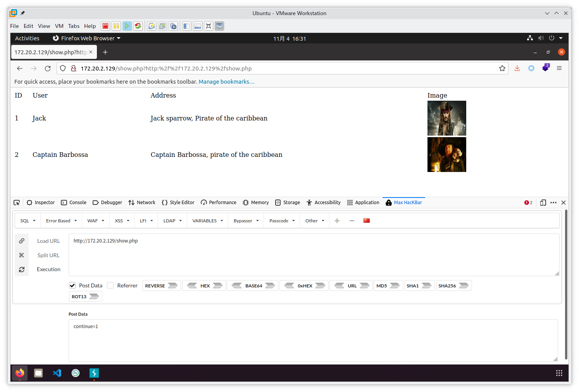Viewport: 579px width, 392px height.
Task: Click the devtools error count badge
Action: click(528, 203)
